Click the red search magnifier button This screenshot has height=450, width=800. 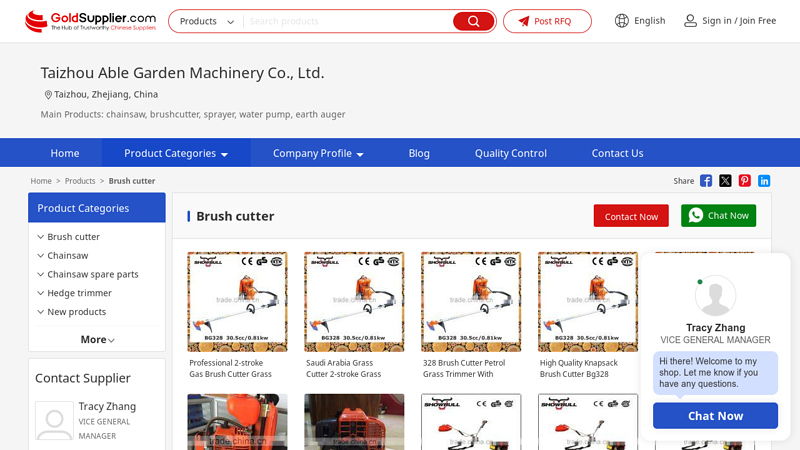tap(473, 21)
